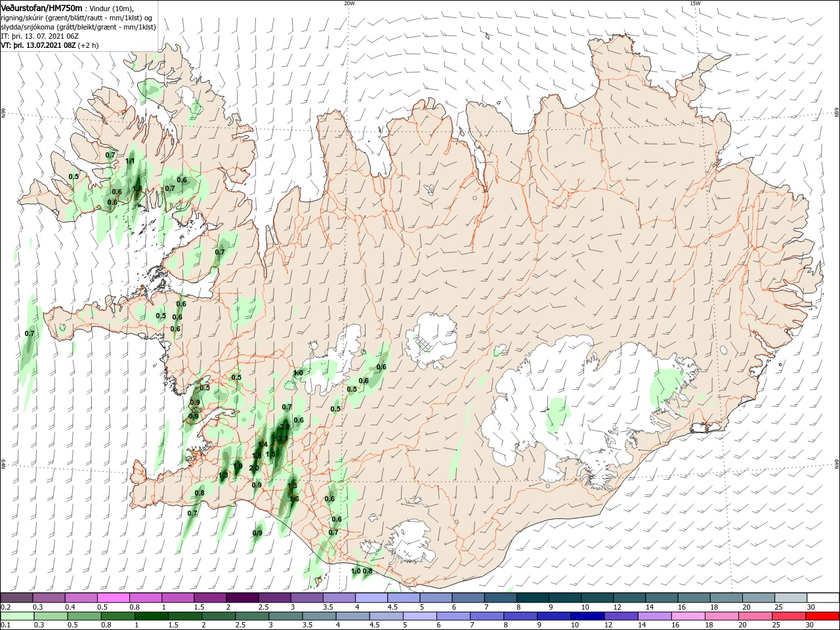Click the medium green swatch between bottom 0.5 and 0.8
The image size is (840, 630).
pyautogui.click(x=85, y=616)
